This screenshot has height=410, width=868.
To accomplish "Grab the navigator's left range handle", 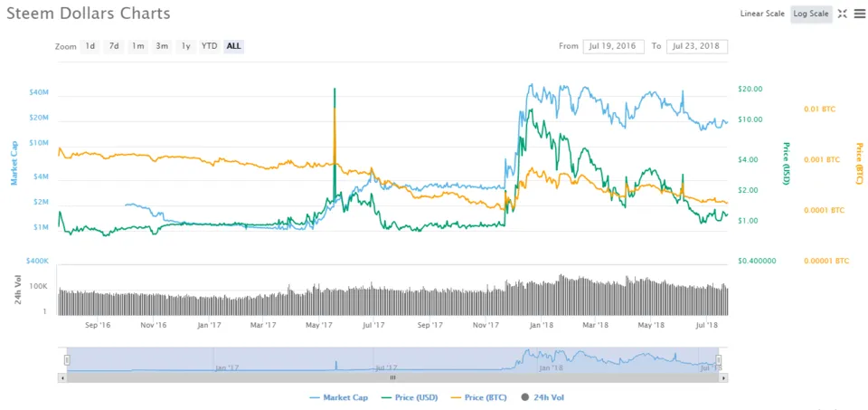I will [x=67, y=360].
